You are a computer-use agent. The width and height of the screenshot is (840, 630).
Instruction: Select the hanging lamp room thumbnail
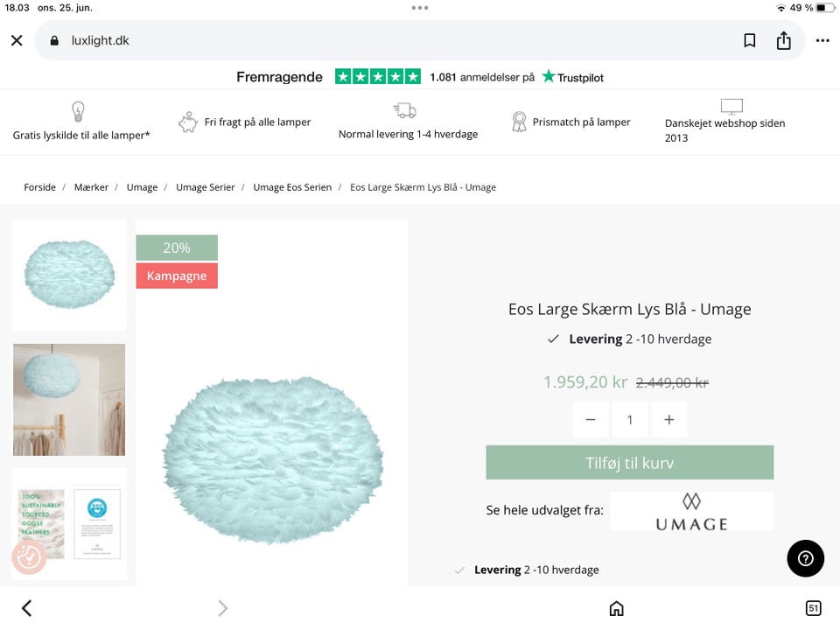point(69,400)
